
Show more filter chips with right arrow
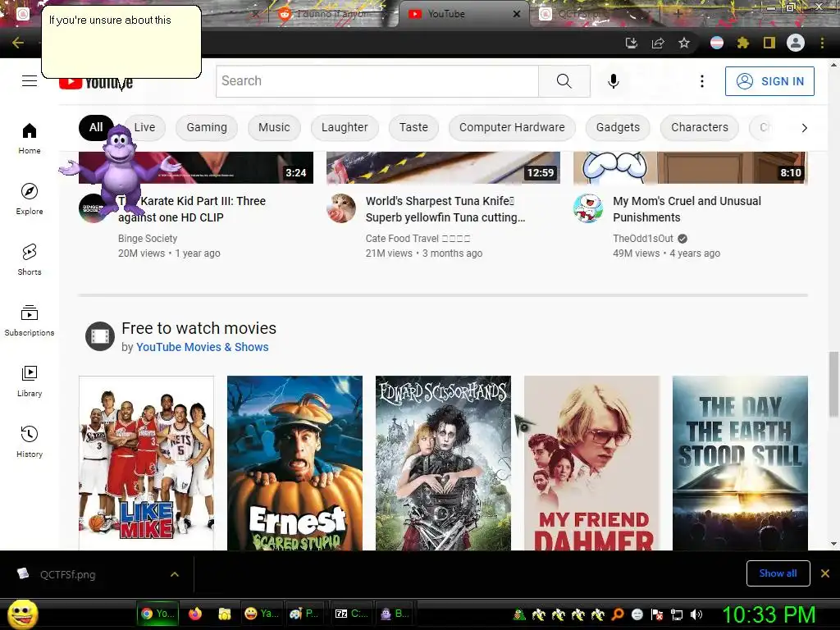[x=804, y=127]
